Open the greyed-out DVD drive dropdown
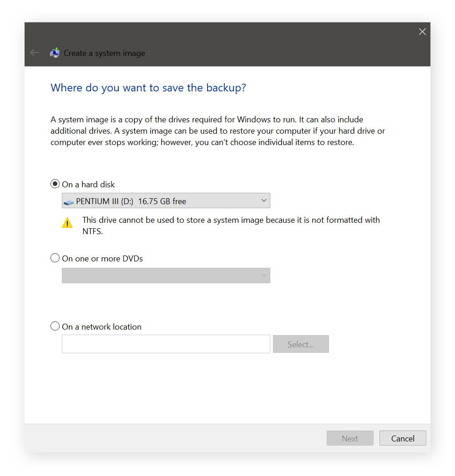 tap(166, 276)
